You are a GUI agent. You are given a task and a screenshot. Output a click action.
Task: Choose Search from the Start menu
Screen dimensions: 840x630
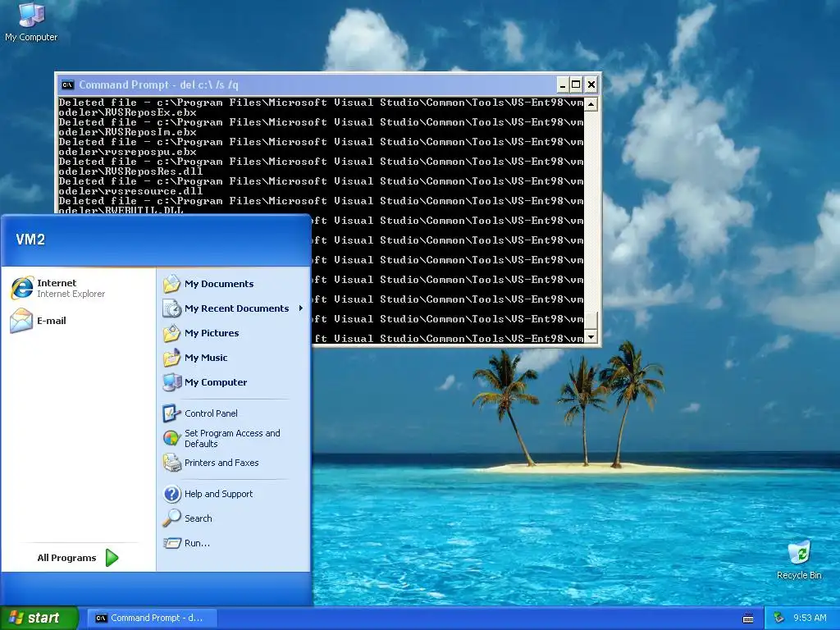(234, 518)
